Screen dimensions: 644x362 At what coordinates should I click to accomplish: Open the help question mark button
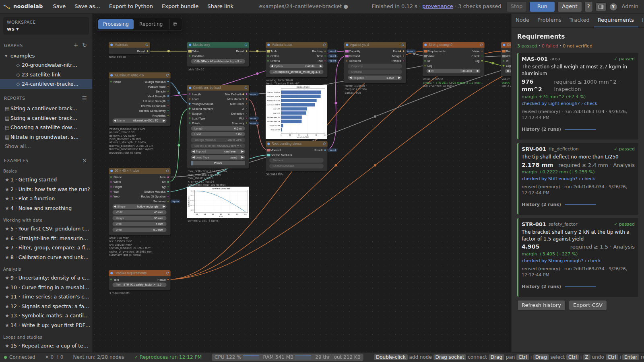tap(588, 6)
